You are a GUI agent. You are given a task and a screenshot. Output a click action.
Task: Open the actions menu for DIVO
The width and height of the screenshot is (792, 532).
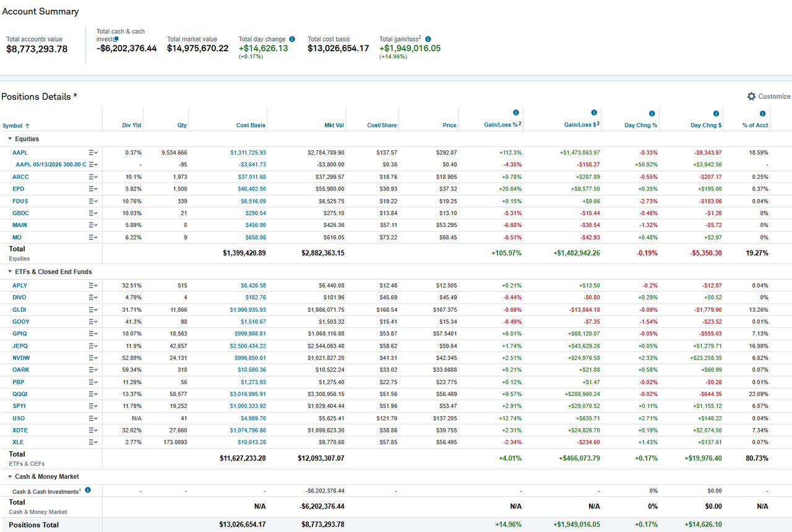coord(93,298)
